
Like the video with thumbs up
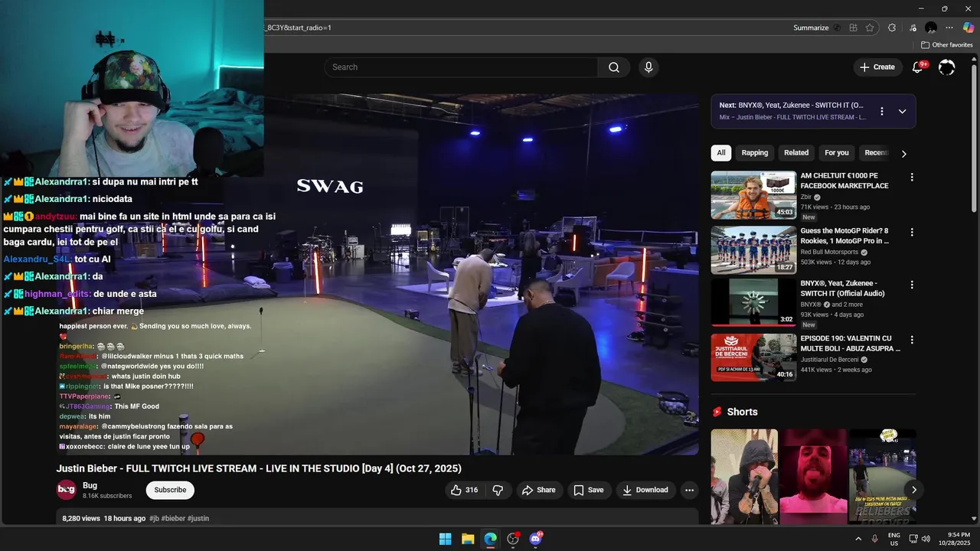464,490
